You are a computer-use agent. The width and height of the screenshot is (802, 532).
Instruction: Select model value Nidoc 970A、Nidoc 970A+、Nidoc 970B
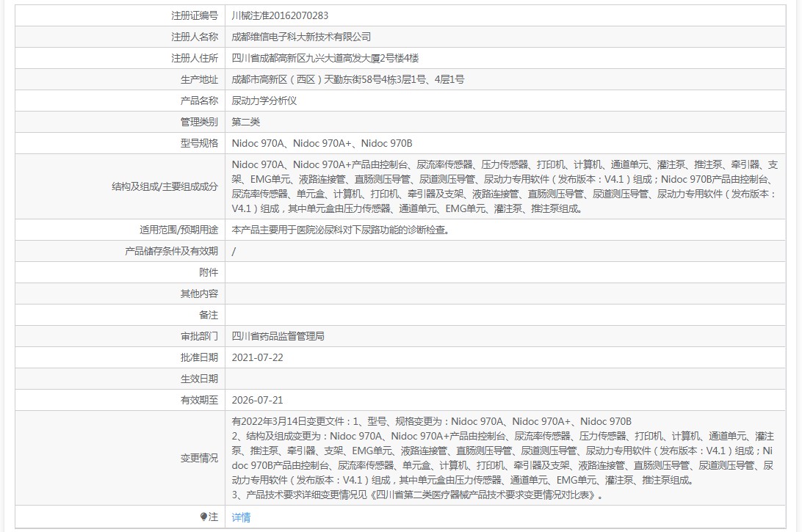[x=322, y=144]
